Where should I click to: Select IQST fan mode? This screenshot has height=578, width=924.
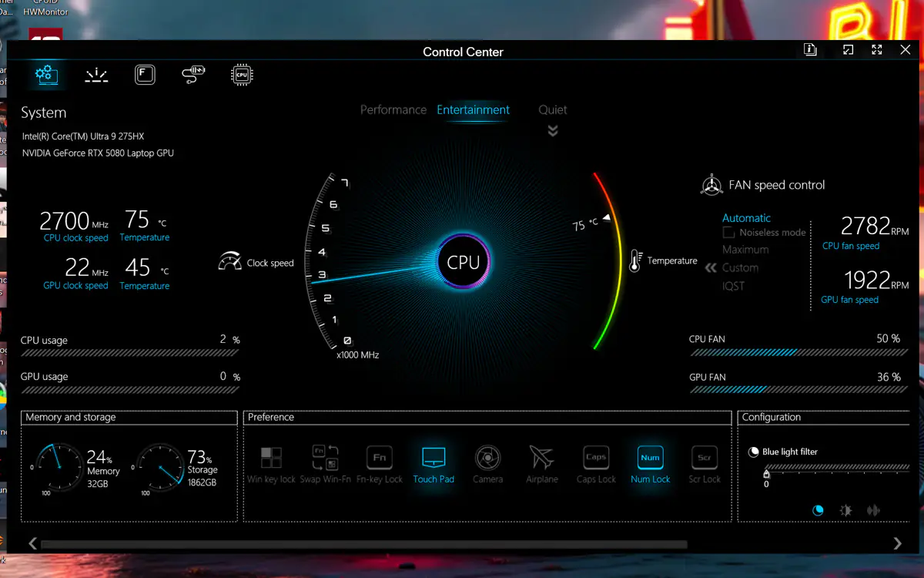point(733,286)
